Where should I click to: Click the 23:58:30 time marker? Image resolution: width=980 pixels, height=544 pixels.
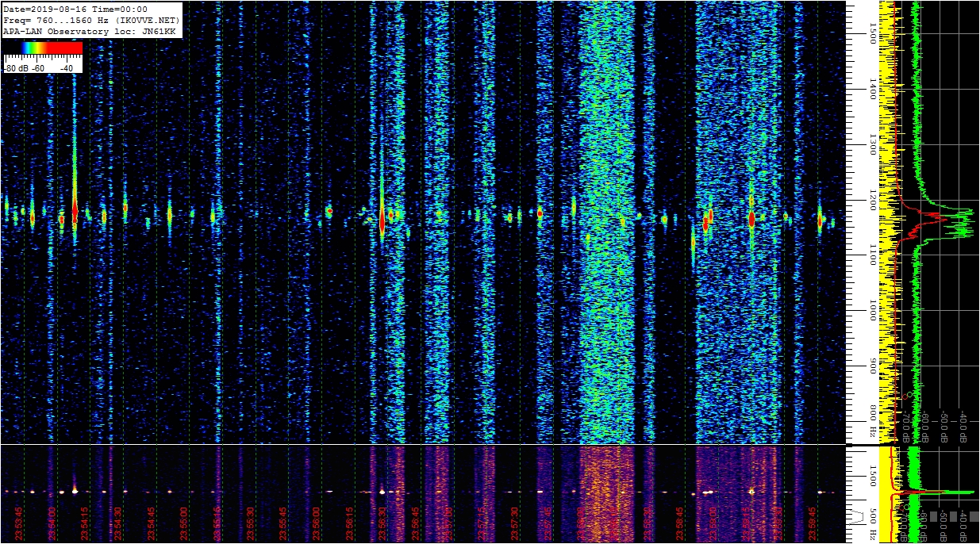(x=648, y=523)
